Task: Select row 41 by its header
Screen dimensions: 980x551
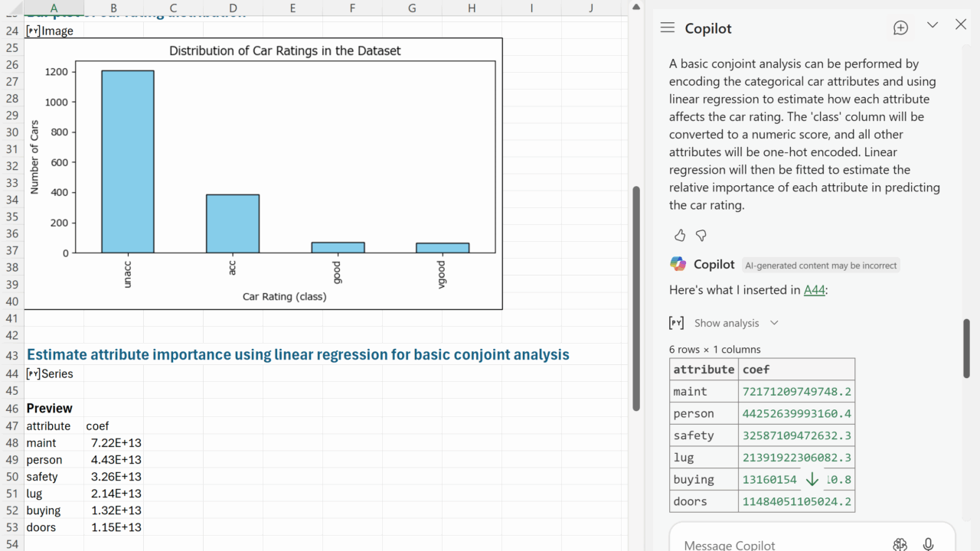Action: (x=11, y=318)
